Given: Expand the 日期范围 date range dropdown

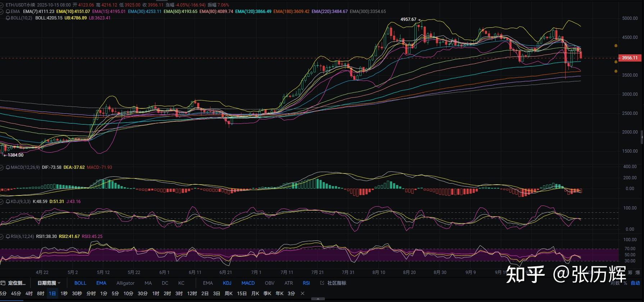Looking at the screenshot, I should pyautogui.click(x=49, y=283).
